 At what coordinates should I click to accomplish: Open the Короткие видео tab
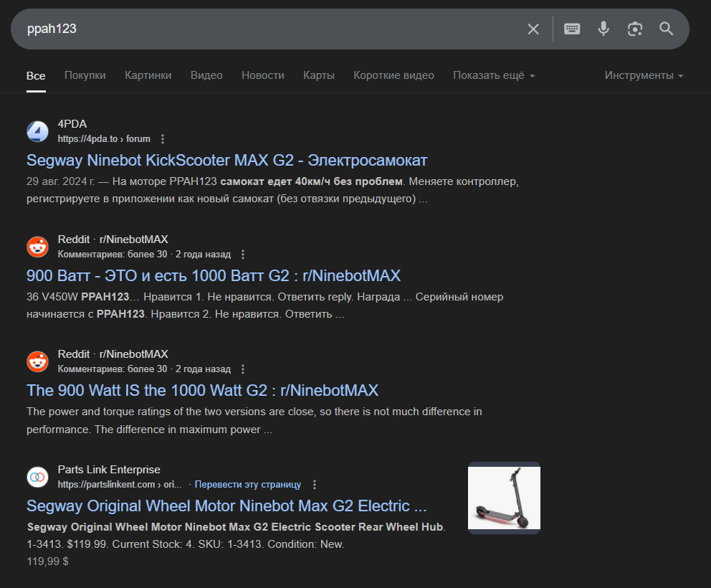[x=393, y=75]
